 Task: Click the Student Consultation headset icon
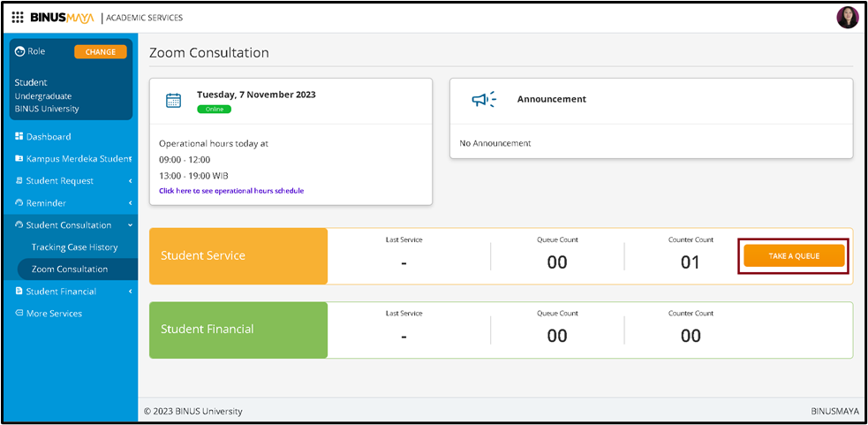[x=19, y=225]
